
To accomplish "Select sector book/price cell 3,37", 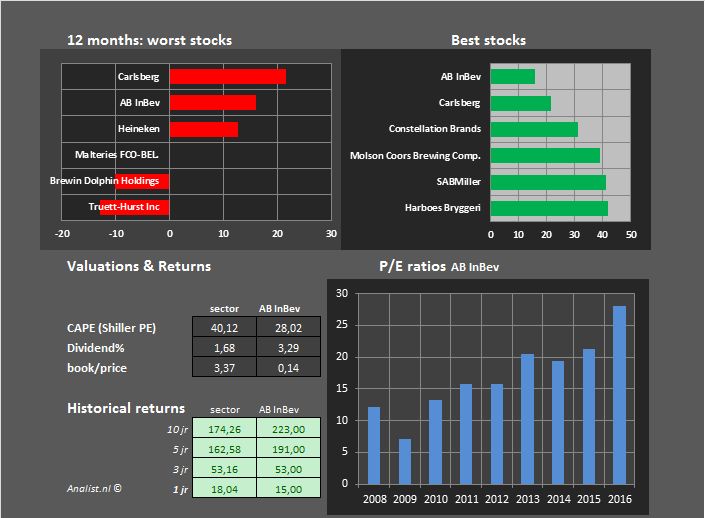I will coord(224,367).
